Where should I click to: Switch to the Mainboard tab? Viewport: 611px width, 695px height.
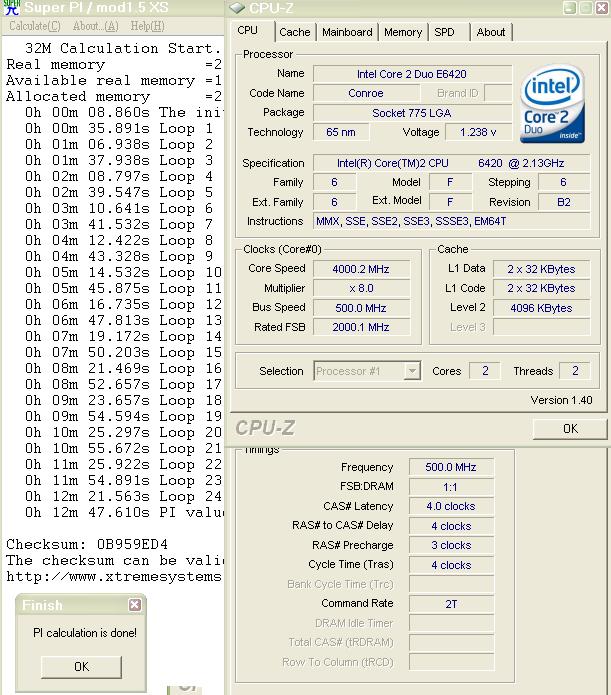[347, 32]
